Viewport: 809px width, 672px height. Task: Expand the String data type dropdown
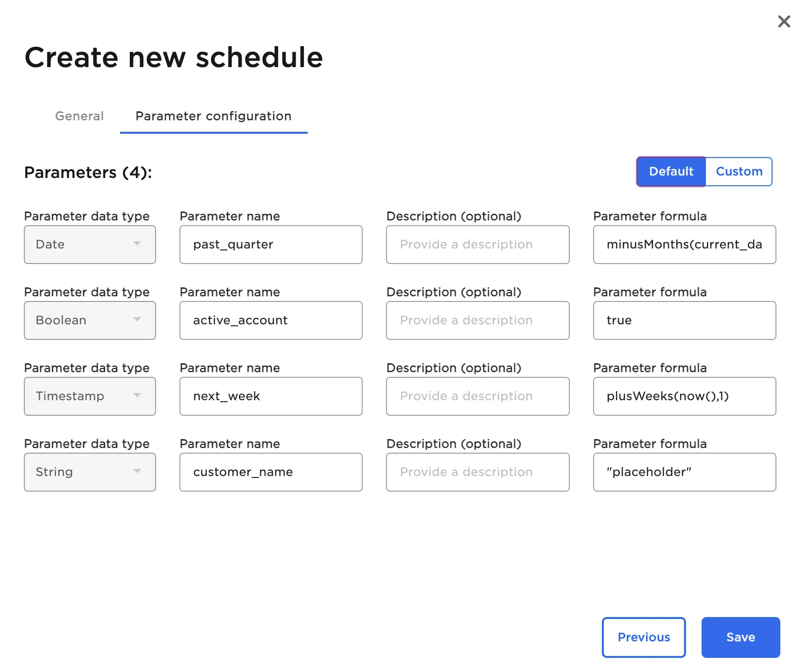[90, 472]
